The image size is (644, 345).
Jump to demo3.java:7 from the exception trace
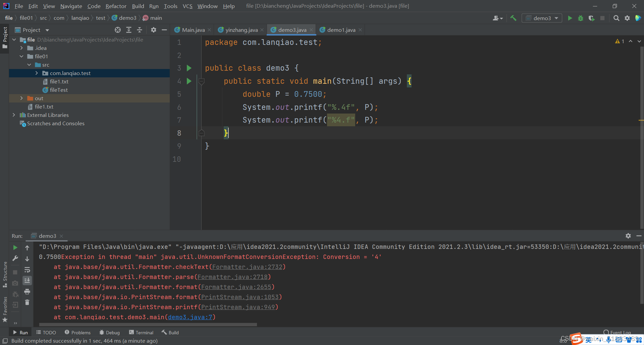coord(191,317)
